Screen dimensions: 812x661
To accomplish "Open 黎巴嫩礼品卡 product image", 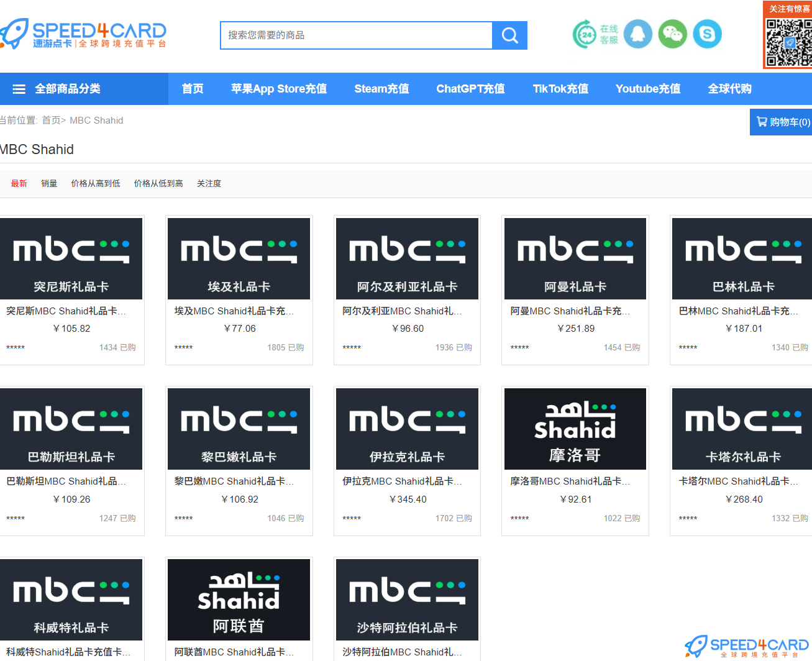I will (239, 429).
